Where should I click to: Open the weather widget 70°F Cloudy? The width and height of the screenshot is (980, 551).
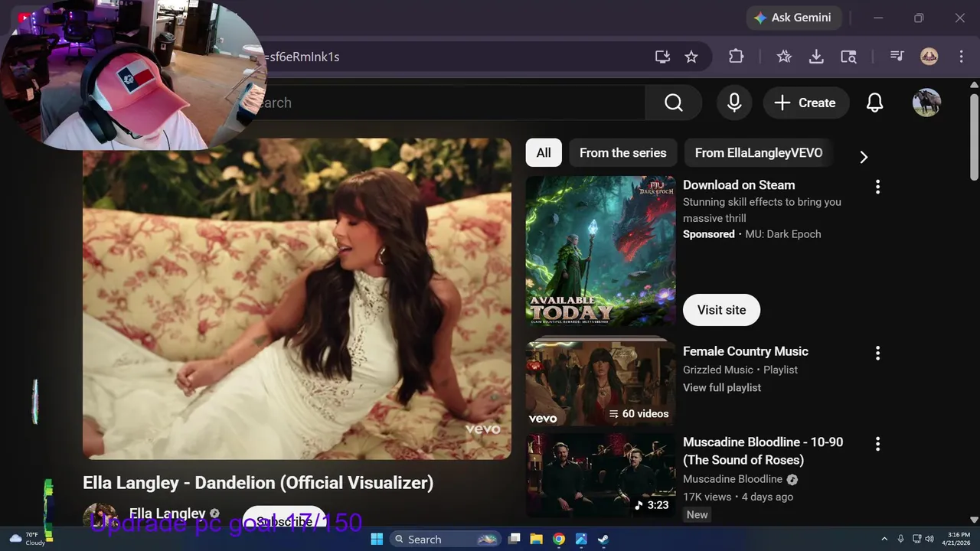pos(26,539)
